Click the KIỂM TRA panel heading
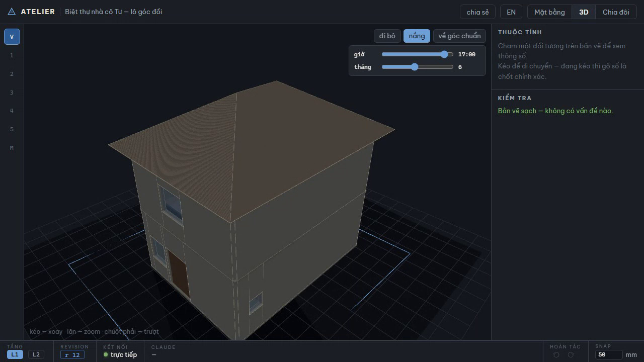 (515, 98)
